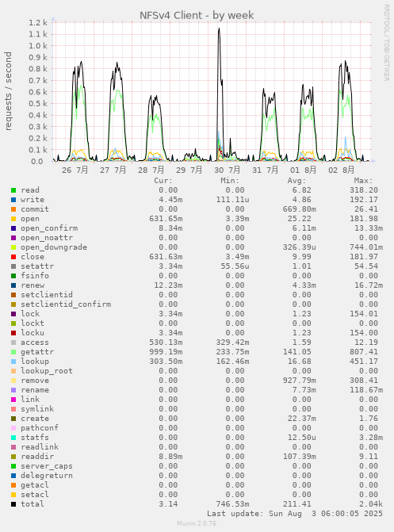
Task: Click the '27 7月' date label
Action: coord(113,170)
